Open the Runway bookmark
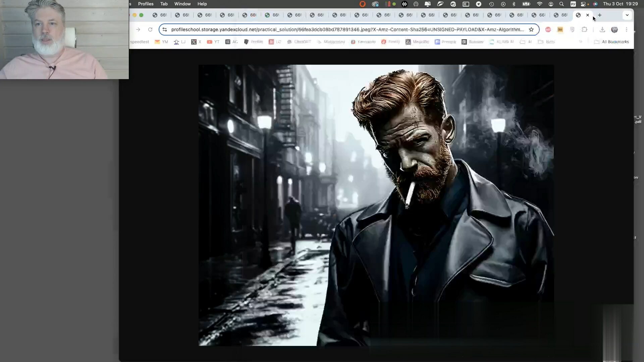644x362 pixels. click(x=473, y=42)
